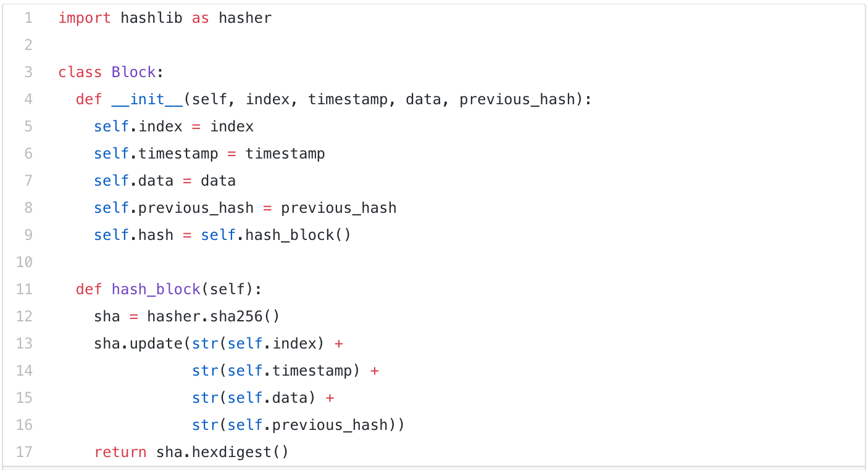Select line number 3 beside class Block

(x=28, y=72)
